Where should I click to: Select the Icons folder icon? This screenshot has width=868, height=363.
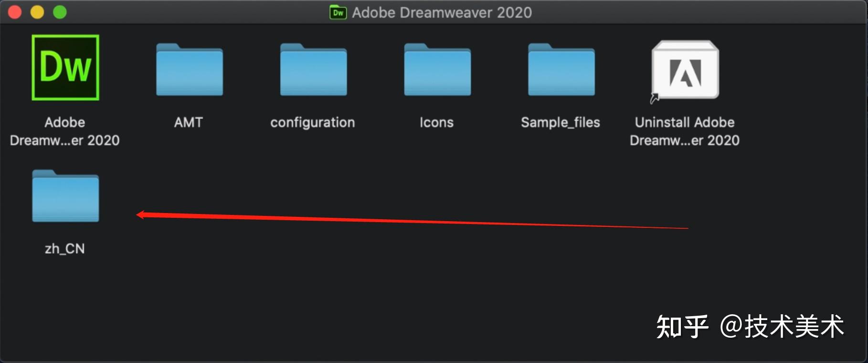437,70
